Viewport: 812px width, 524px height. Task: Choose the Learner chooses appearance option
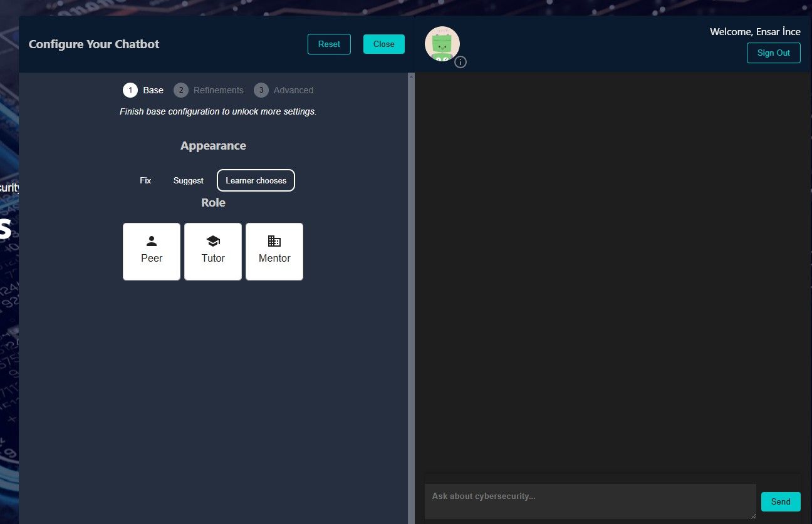point(256,180)
